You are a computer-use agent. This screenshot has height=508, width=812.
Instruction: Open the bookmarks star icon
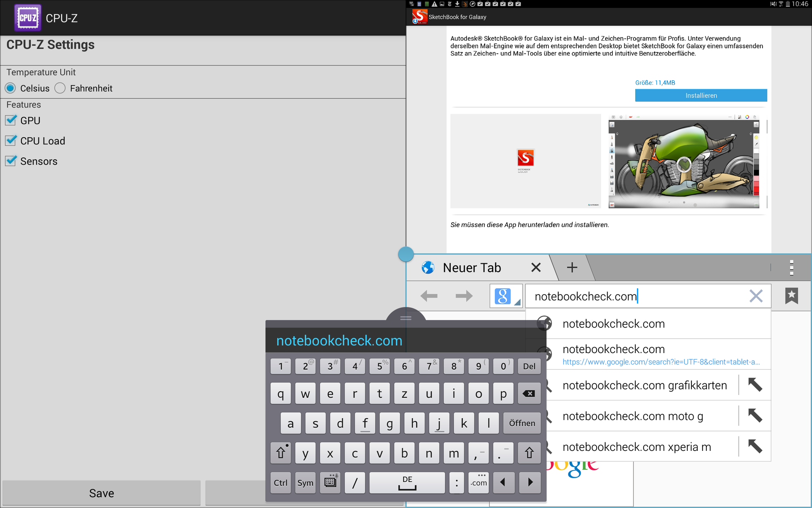[x=791, y=296]
